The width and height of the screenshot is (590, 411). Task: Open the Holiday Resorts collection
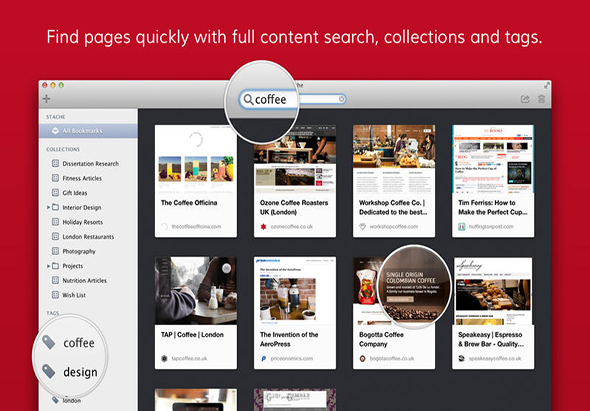click(82, 222)
